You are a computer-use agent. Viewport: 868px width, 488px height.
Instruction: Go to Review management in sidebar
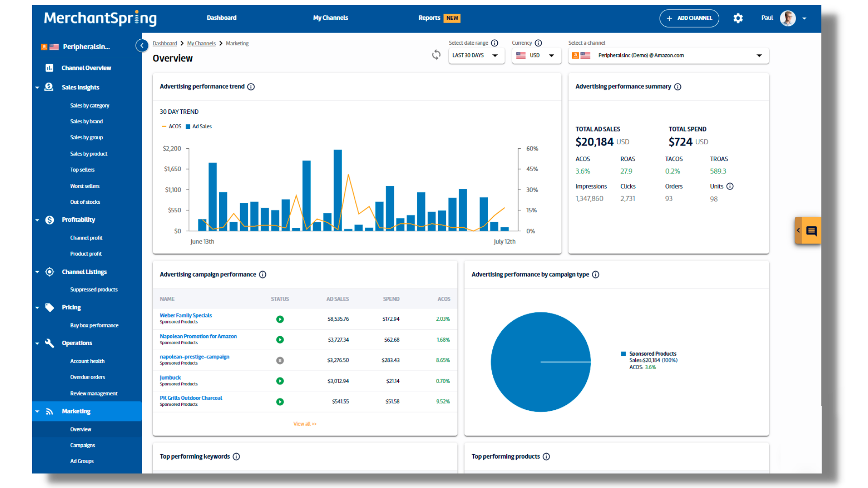94,394
